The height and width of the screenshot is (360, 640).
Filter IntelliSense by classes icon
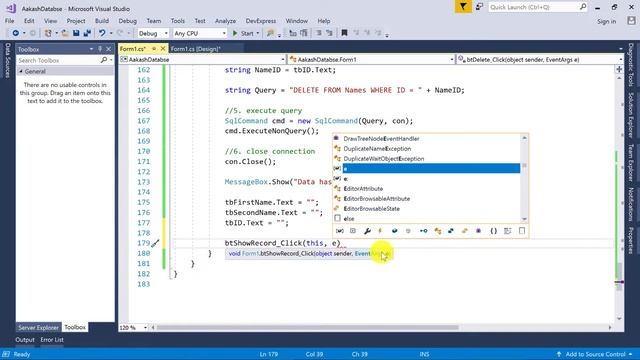coord(438,231)
